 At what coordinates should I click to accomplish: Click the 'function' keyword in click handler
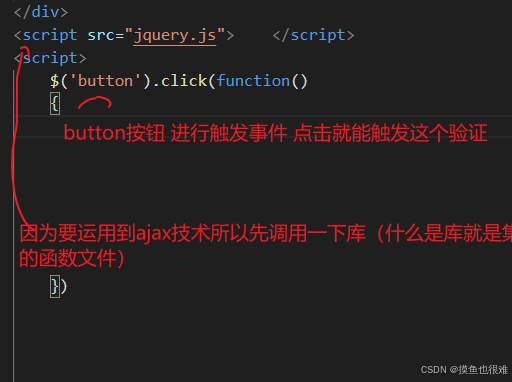coord(253,81)
